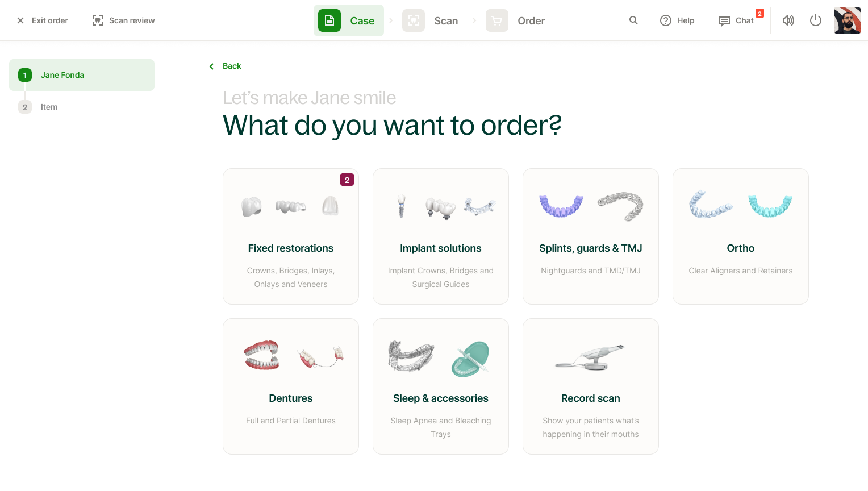The image size is (868, 491).
Task: Select the Item step in sidebar
Action: tap(82, 107)
